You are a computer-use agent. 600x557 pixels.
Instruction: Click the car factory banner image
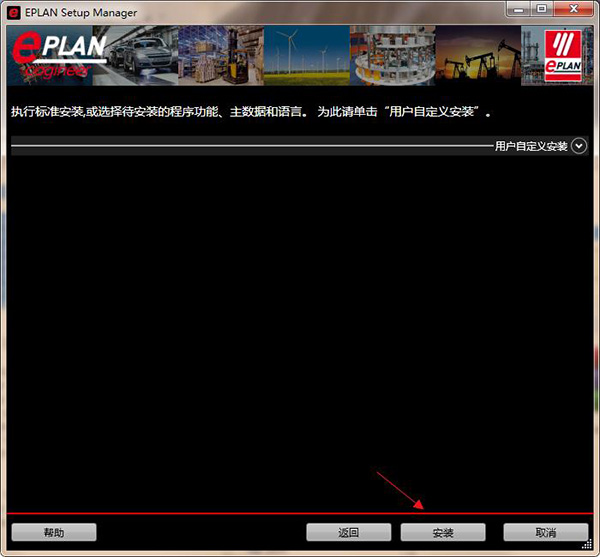(x=145, y=55)
